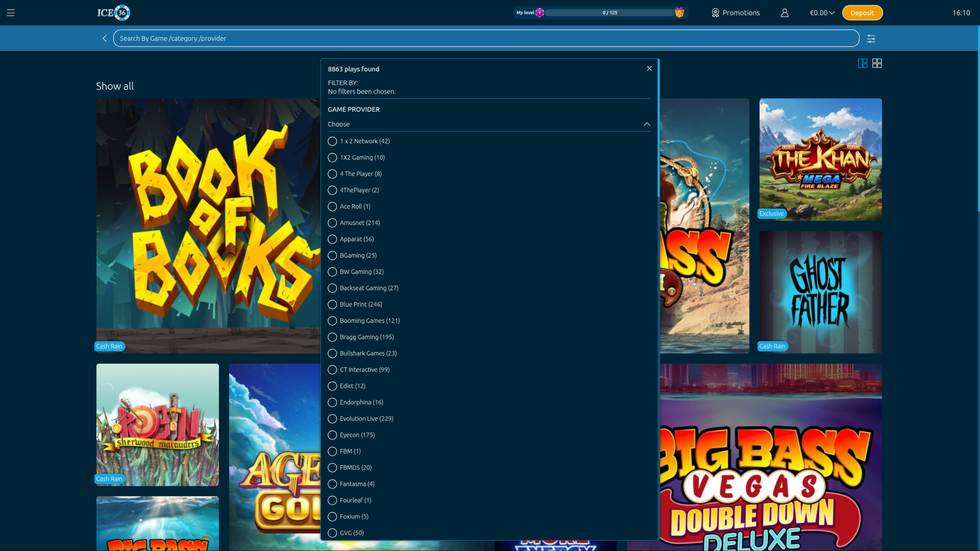Click the filter sliders icon
Image resolution: width=980 pixels, height=551 pixels.
click(871, 39)
